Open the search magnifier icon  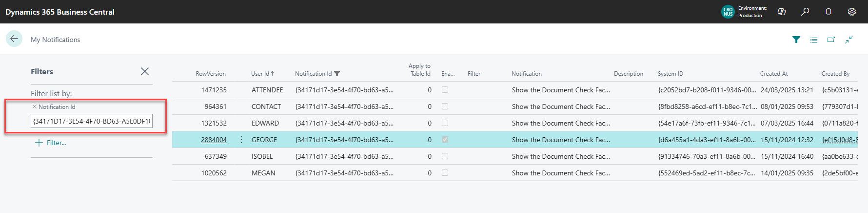click(x=805, y=12)
